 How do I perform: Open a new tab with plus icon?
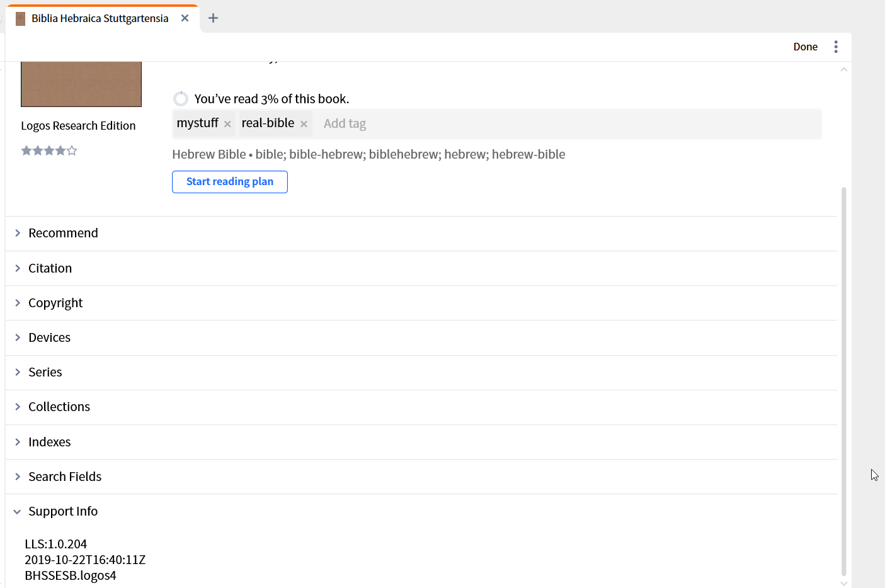coord(213,18)
